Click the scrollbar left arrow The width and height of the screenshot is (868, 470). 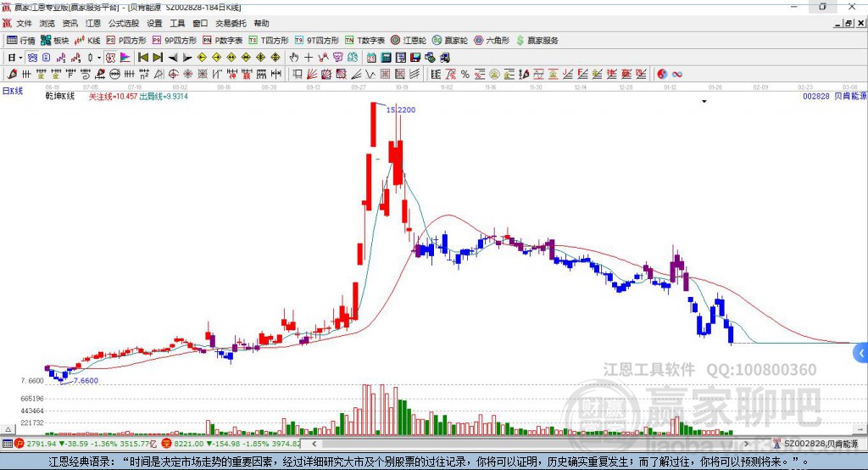coord(314,444)
